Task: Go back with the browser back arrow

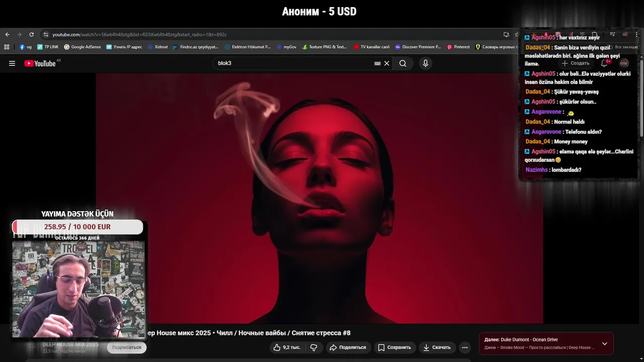Action: pos(7,35)
